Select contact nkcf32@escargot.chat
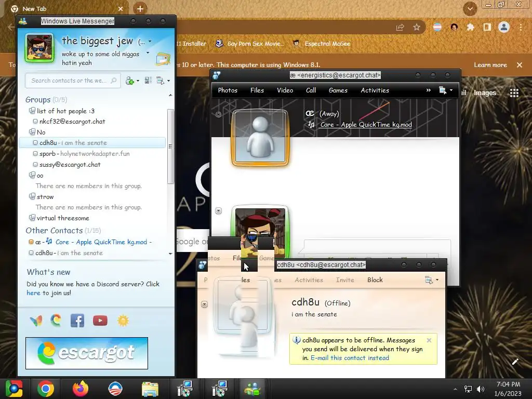Viewport: 532px width, 399px height. (x=72, y=122)
